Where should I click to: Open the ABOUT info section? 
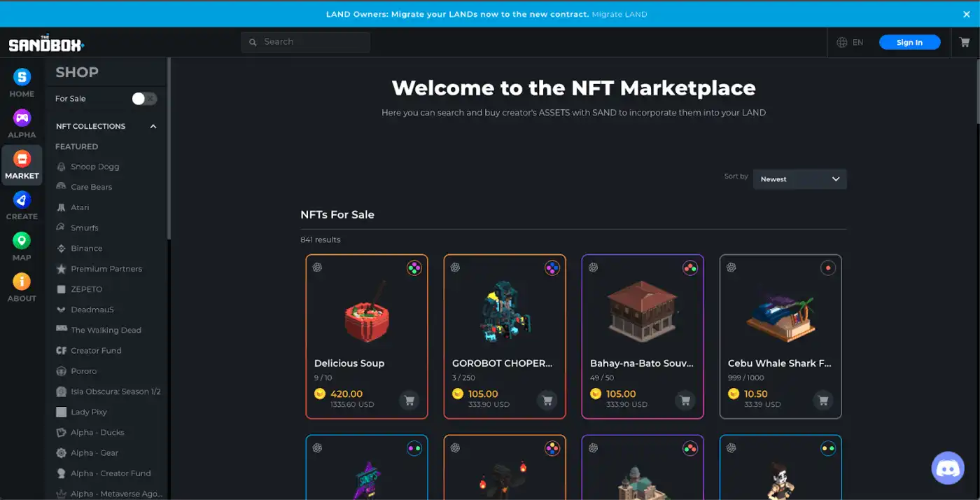[x=22, y=288]
